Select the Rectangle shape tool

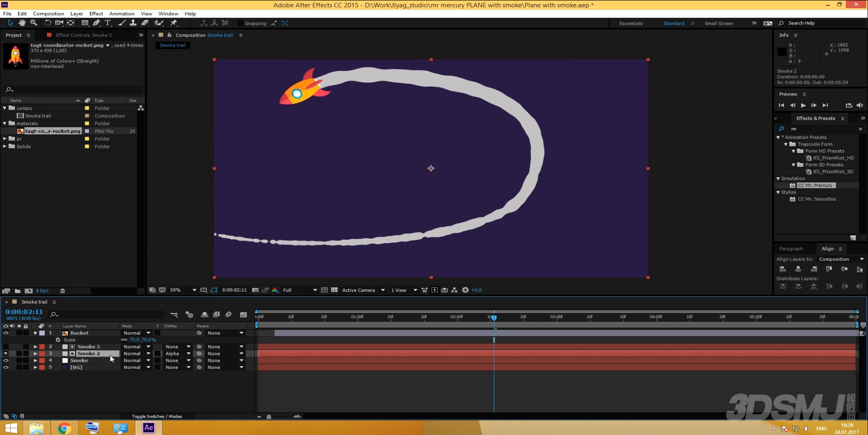click(x=85, y=23)
